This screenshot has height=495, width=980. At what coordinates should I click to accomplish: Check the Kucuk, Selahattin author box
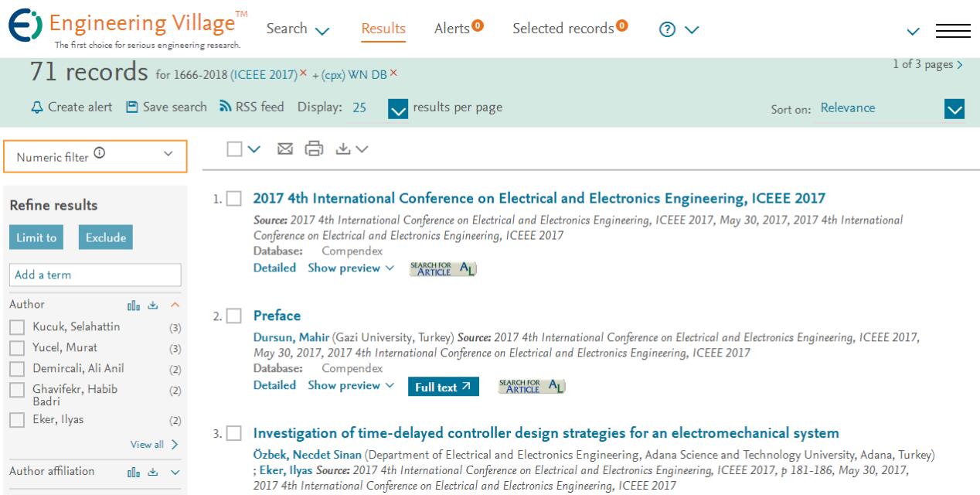click(17, 327)
